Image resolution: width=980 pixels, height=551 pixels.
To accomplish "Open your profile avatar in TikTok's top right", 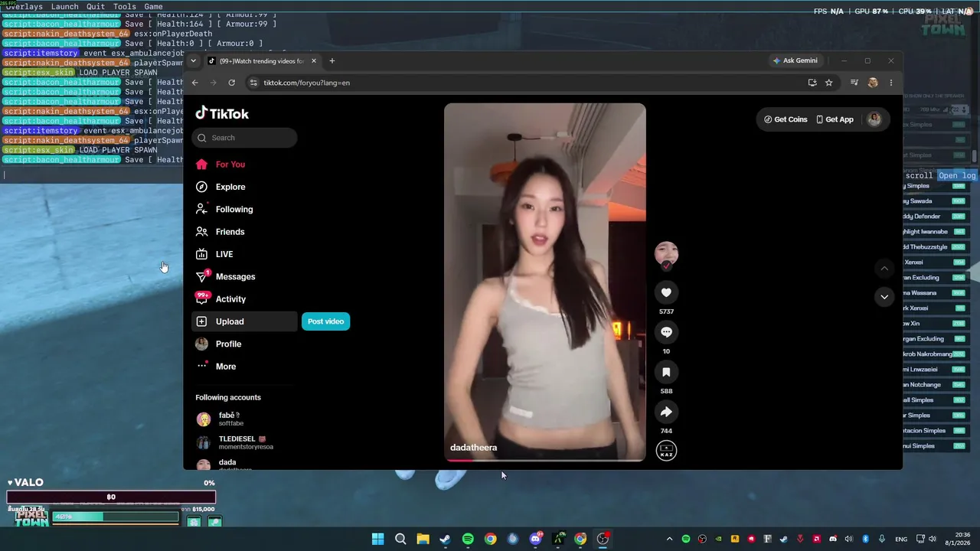I will [874, 119].
